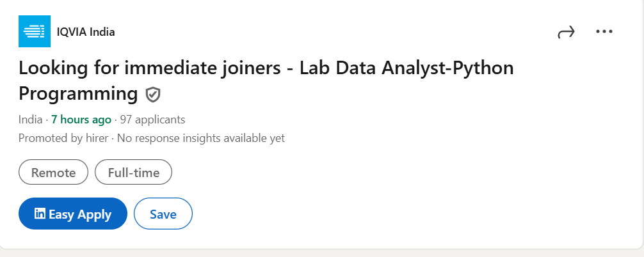
Task: Select the Remote workplace pill
Action: tap(53, 173)
